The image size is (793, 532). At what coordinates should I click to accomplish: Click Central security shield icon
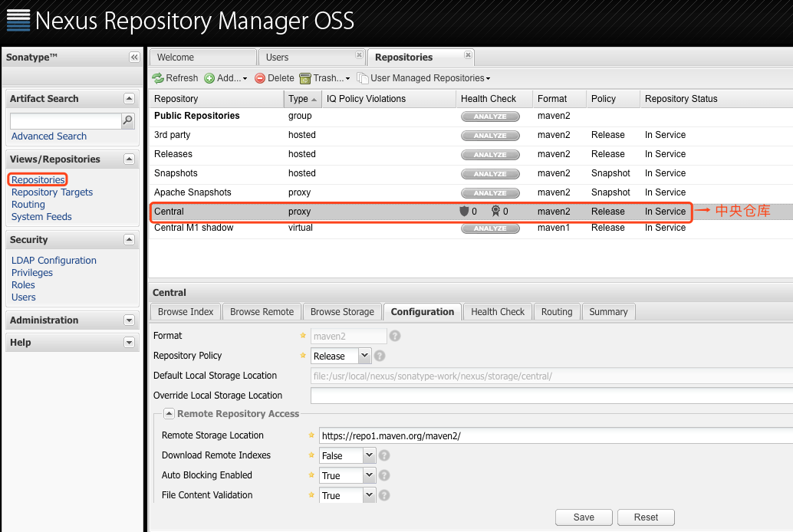coord(464,211)
